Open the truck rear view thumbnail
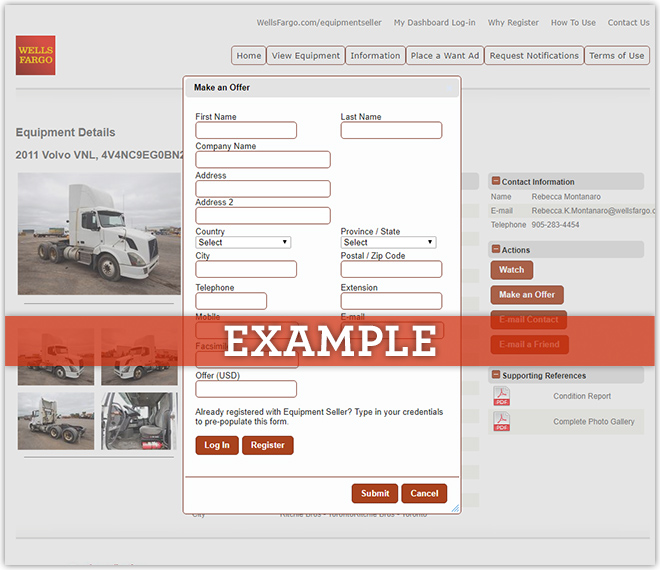This screenshot has width=660, height=570. (56, 421)
